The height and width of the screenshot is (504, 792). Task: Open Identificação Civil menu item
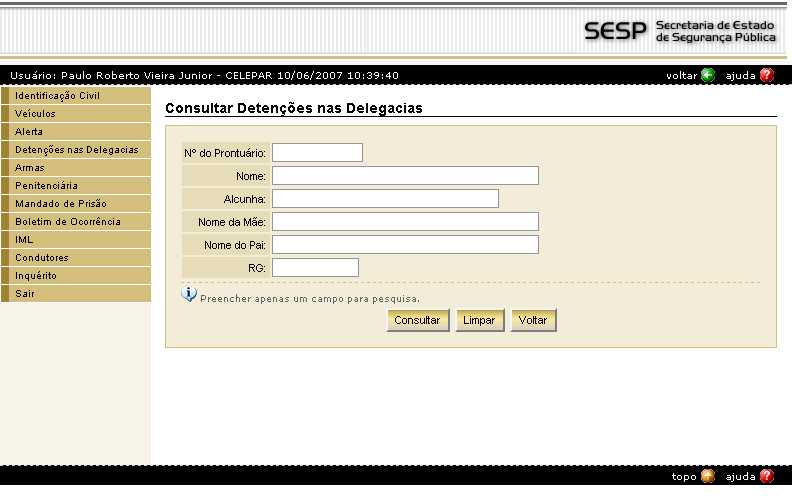(x=57, y=96)
